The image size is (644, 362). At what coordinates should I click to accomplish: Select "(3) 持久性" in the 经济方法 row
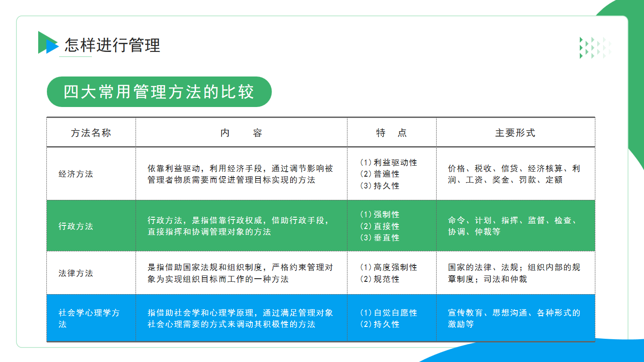point(380,186)
